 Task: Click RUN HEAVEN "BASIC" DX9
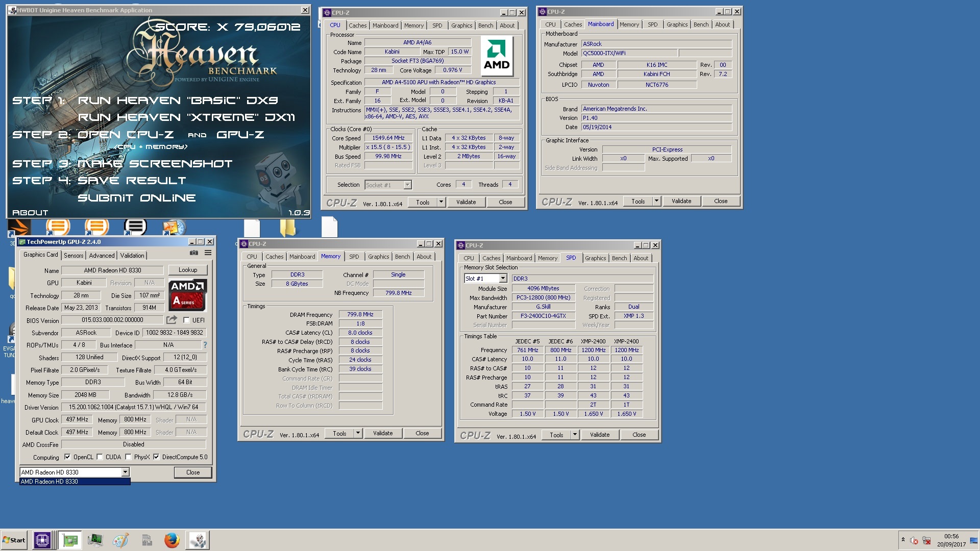178,101
